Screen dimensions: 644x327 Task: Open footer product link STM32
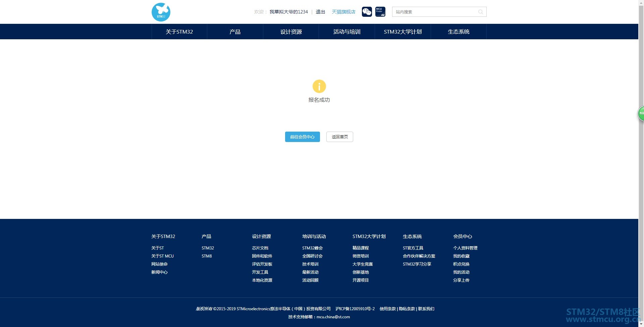click(x=208, y=248)
